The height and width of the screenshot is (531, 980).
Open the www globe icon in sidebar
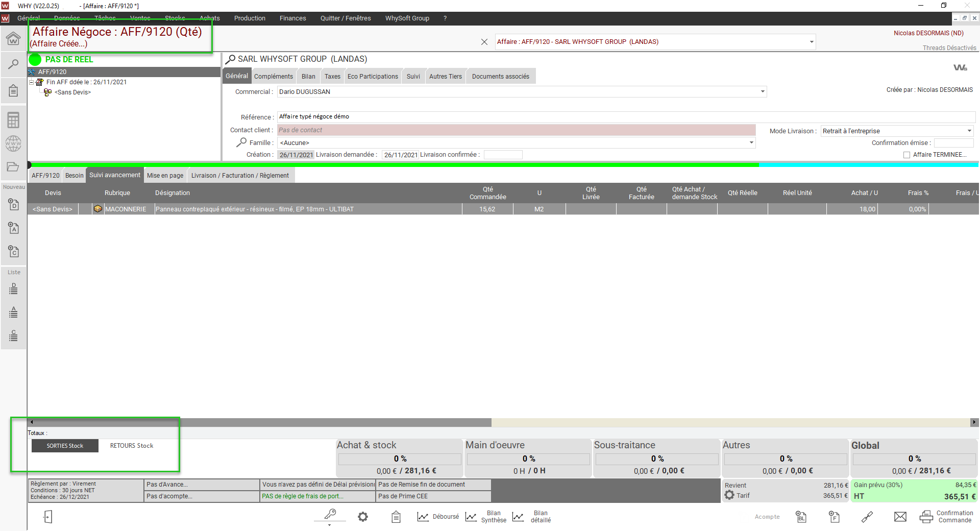13,143
